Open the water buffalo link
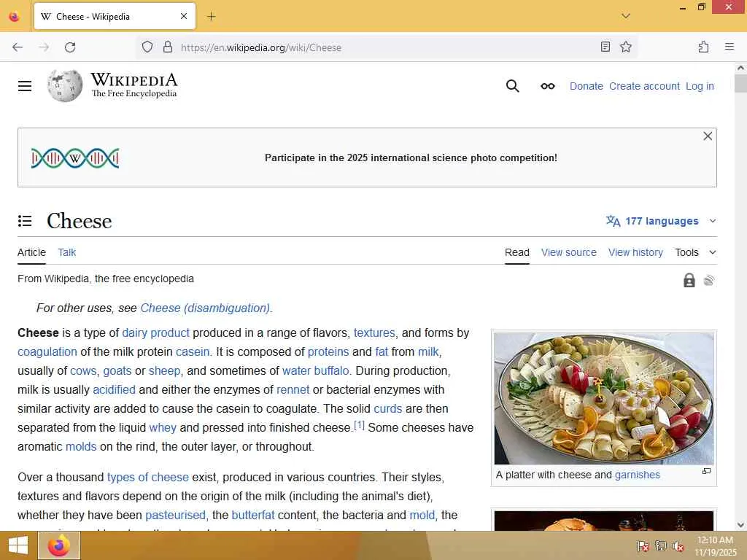The height and width of the screenshot is (560, 747). (x=315, y=371)
